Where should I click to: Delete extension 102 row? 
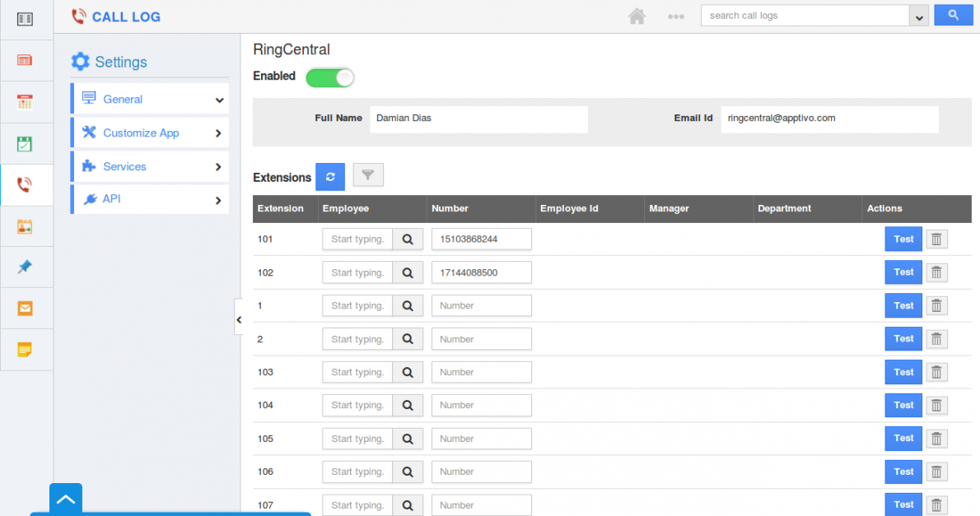[x=936, y=272]
